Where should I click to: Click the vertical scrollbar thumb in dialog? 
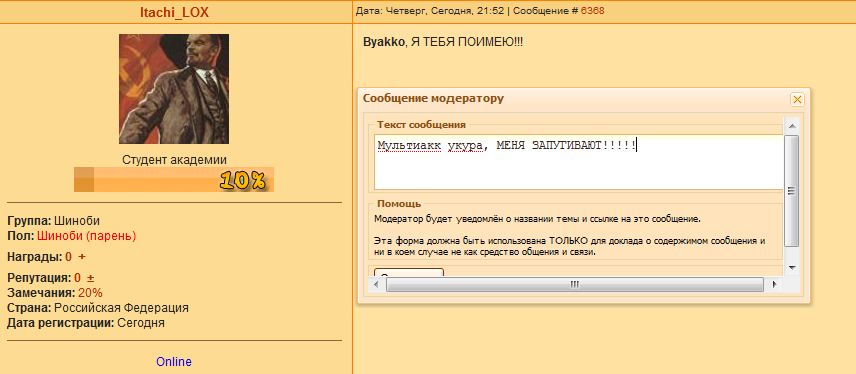[792, 190]
